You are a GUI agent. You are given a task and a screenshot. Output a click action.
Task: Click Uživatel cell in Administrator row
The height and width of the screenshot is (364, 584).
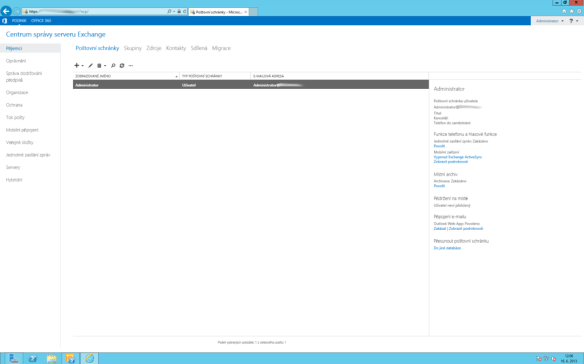(189, 85)
